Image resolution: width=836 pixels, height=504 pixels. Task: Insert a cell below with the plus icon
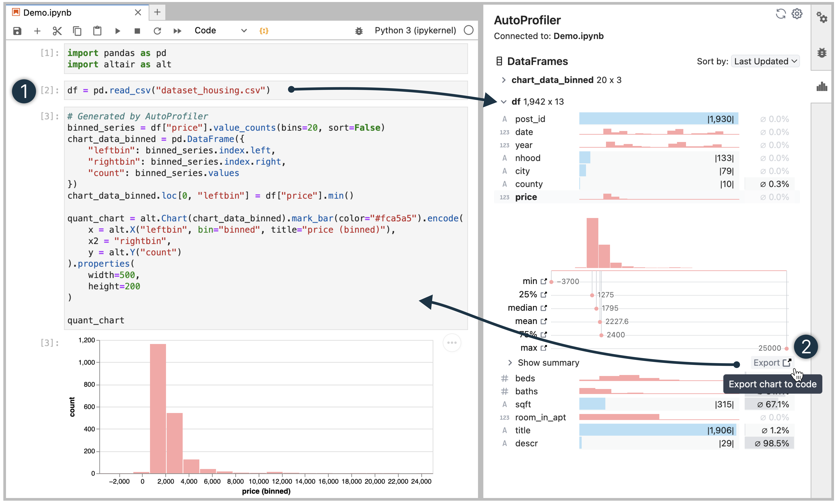[x=37, y=31]
